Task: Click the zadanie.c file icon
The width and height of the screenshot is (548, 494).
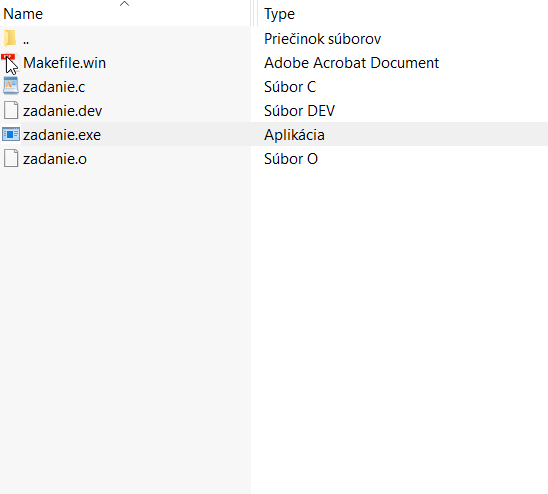Action: click(x=11, y=86)
